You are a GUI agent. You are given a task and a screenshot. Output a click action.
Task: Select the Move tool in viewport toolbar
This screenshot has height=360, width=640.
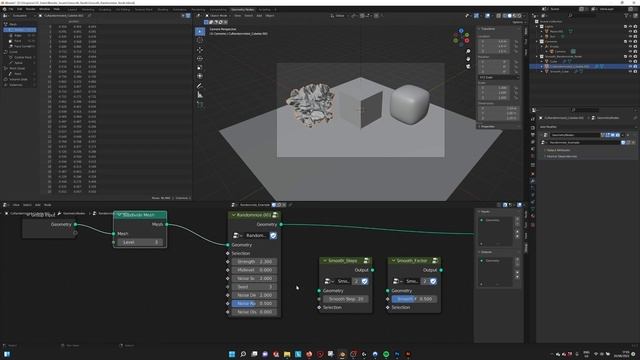pyautogui.click(x=200, y=50)
